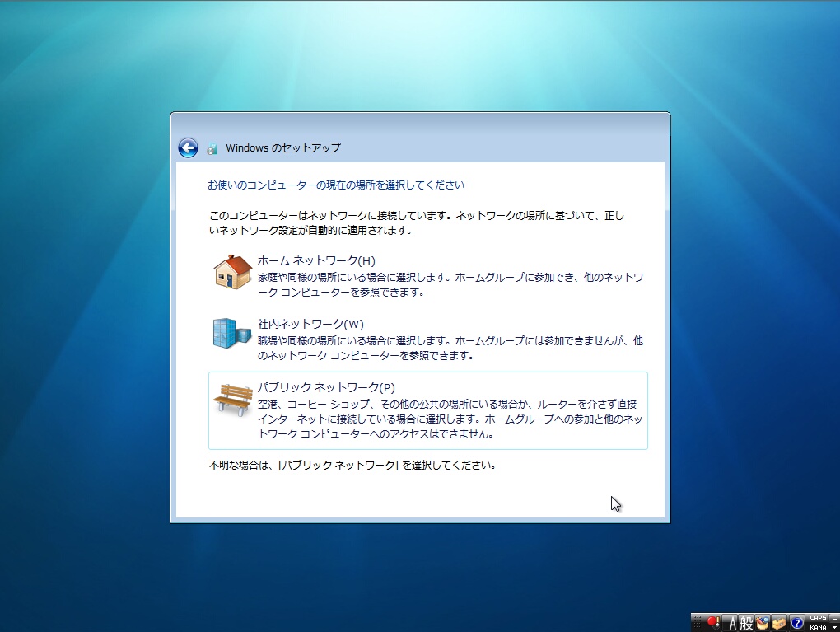Click heading お使いのコンピューターの現在の場所を選択してください
This screenshot has height=632, width=840.
pos(336,185)
